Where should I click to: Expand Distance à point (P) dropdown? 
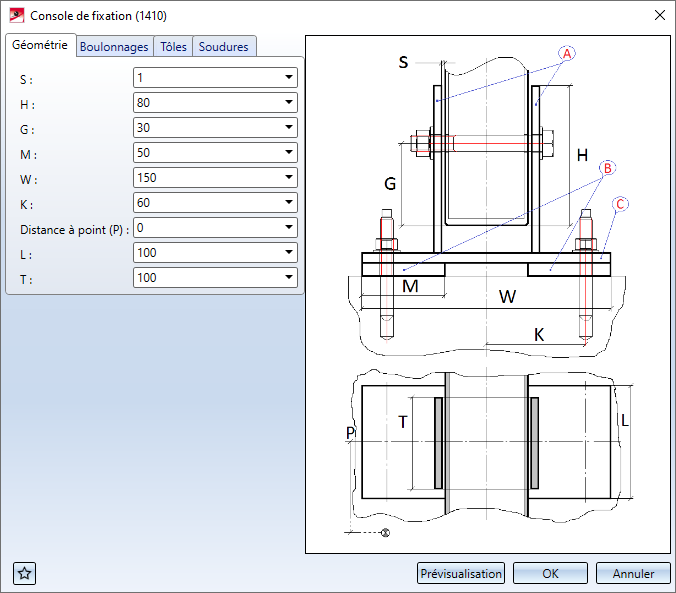tap(288, 227)
